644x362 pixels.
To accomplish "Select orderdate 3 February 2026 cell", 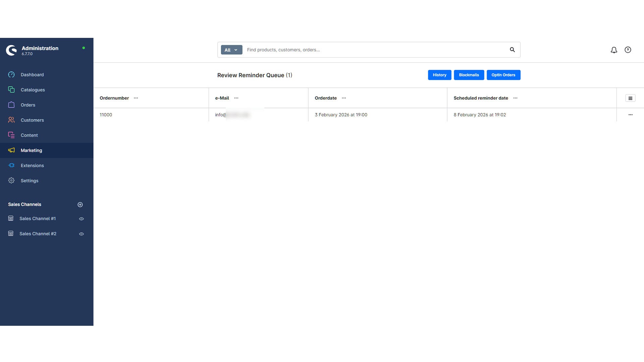I will (x=377, y=115).
